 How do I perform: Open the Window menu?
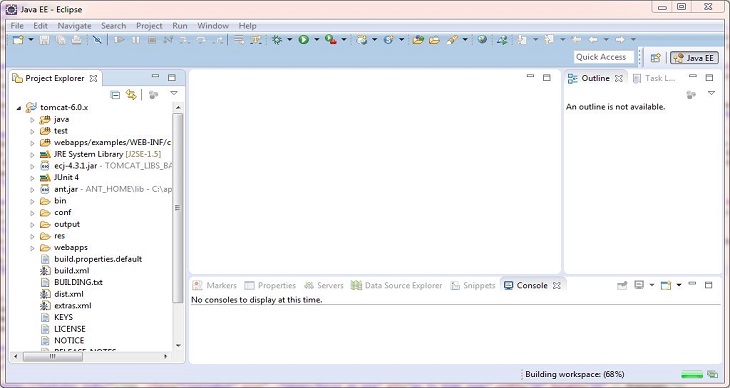pyautogui.click(x=213, y=26)
